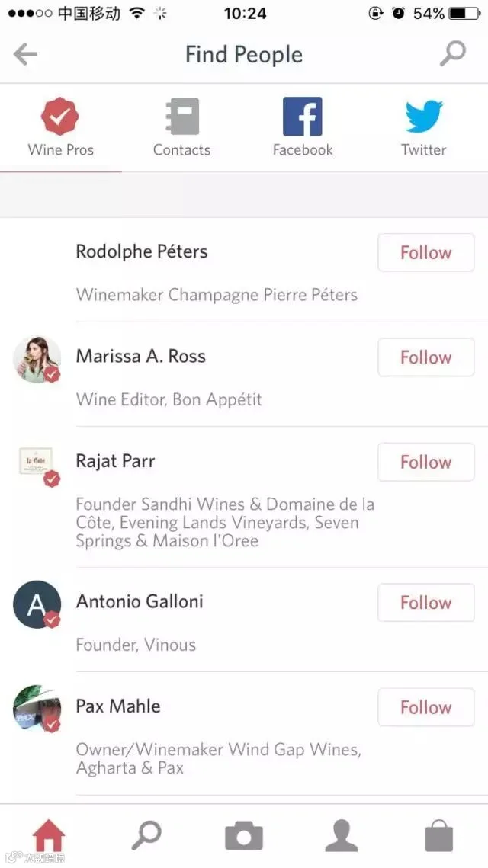The image size is (488, 868).
Task: Open the shopping bag tab
Action: click(438, 837)
